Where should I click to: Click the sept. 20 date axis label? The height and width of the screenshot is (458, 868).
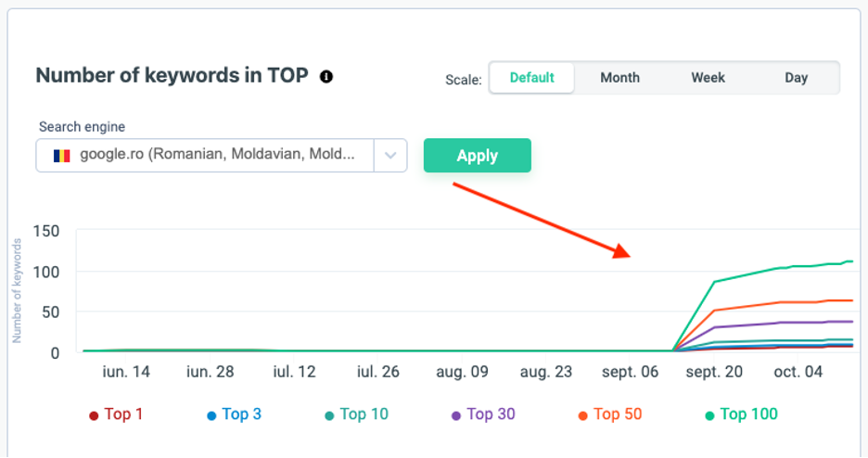[x=714, y=372]
